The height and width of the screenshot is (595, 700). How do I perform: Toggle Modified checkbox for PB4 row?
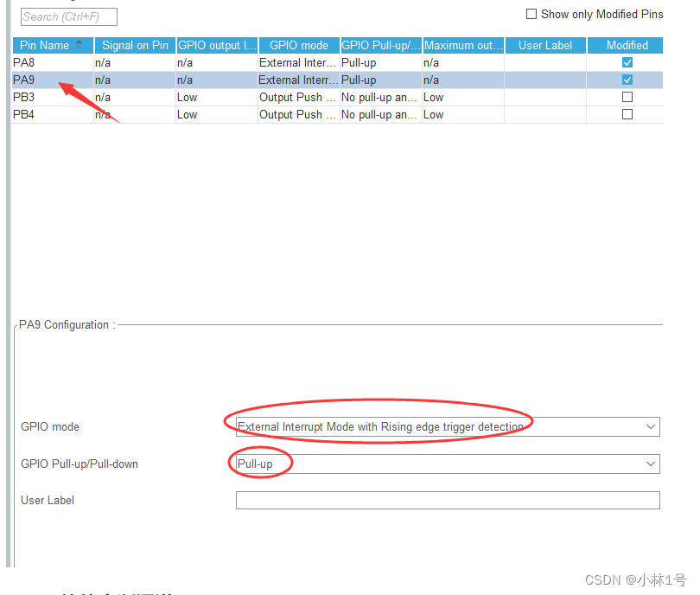(627, 114)
